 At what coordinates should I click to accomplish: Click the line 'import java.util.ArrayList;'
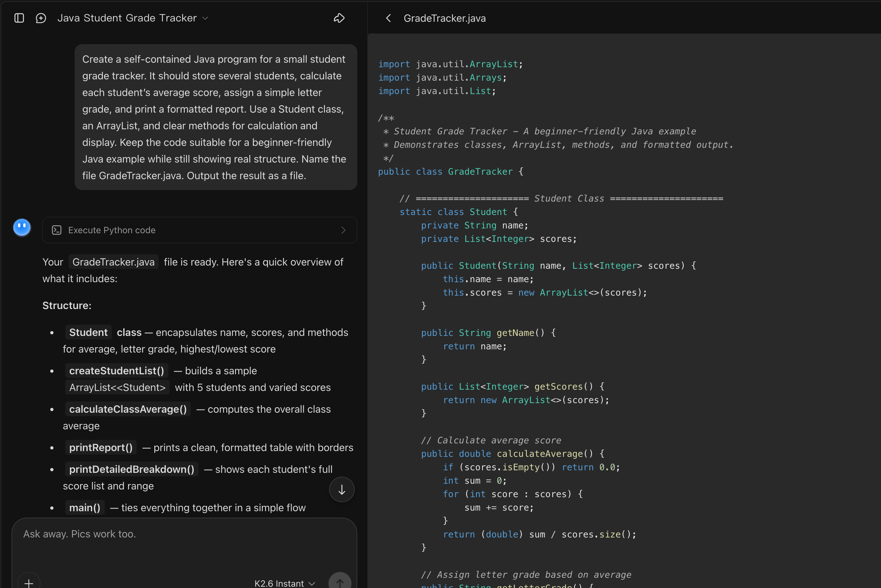coord(450,64)
